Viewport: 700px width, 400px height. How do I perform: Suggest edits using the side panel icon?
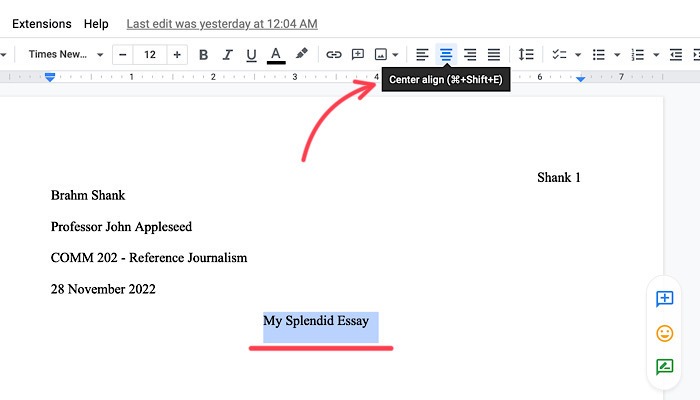click(x=664, y=367)
